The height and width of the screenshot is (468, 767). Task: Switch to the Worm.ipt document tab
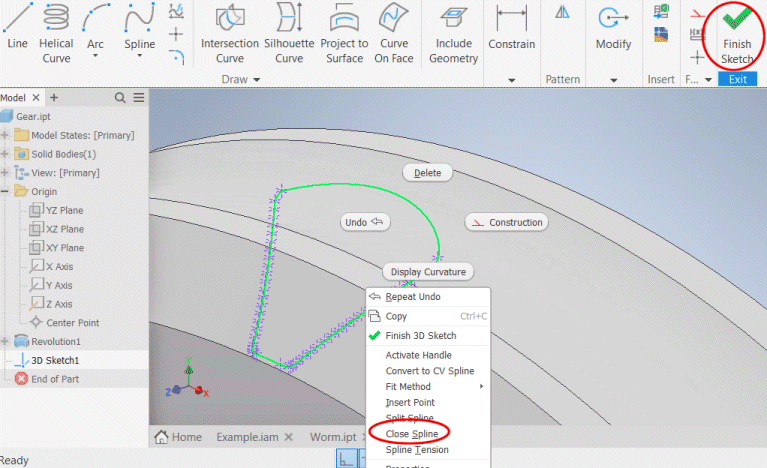(x=333, y=437)
